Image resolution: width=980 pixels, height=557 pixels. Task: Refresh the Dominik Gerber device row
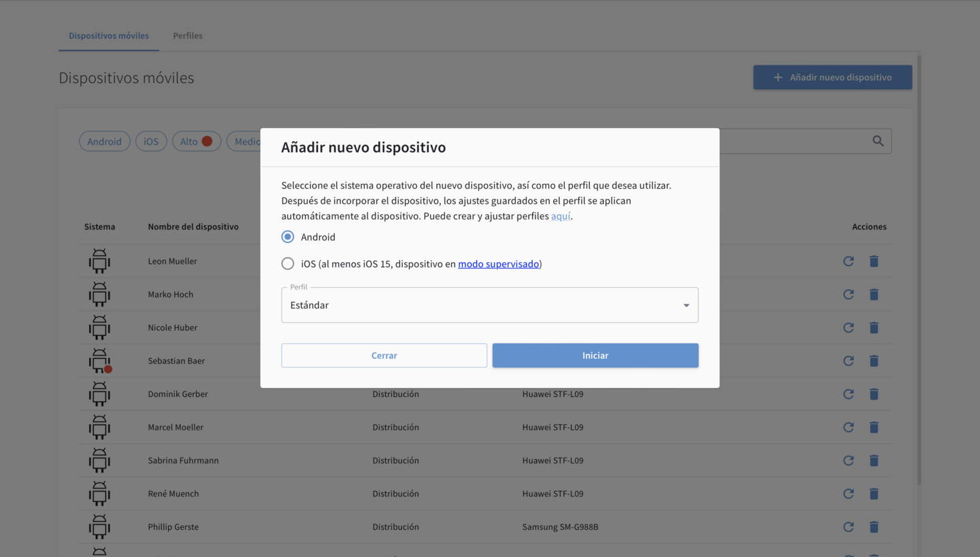(848, 394)
